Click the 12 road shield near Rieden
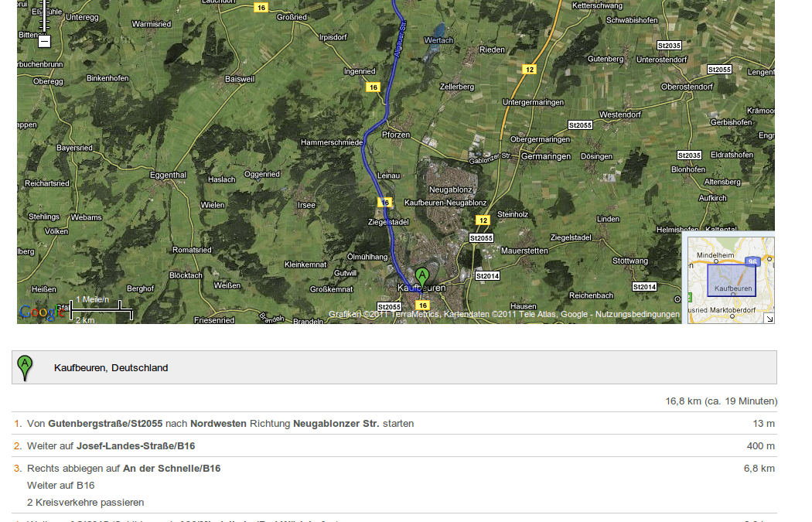The image size is (812, 522). point(529,70)
